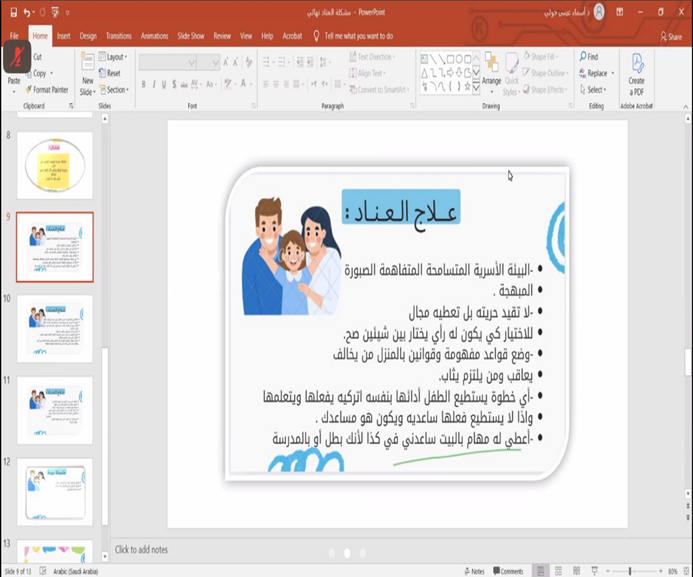Switch to Slide Sorter view icon
The height and width of the screenshot is (577, 693).
click(559, 571)
